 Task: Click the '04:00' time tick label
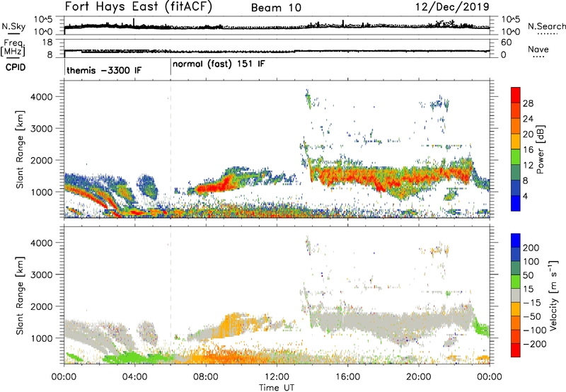click(x=135, y=377)
